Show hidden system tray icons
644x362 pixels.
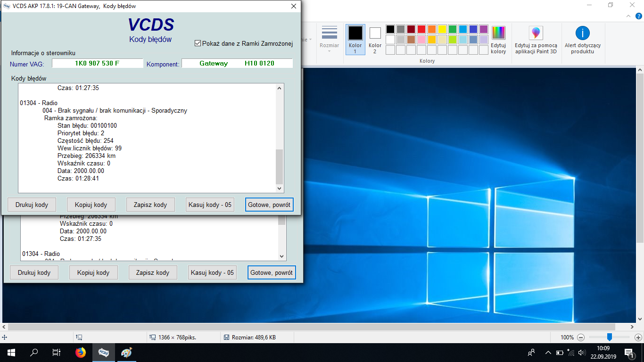pyautogui.click(x=548, y=352)
